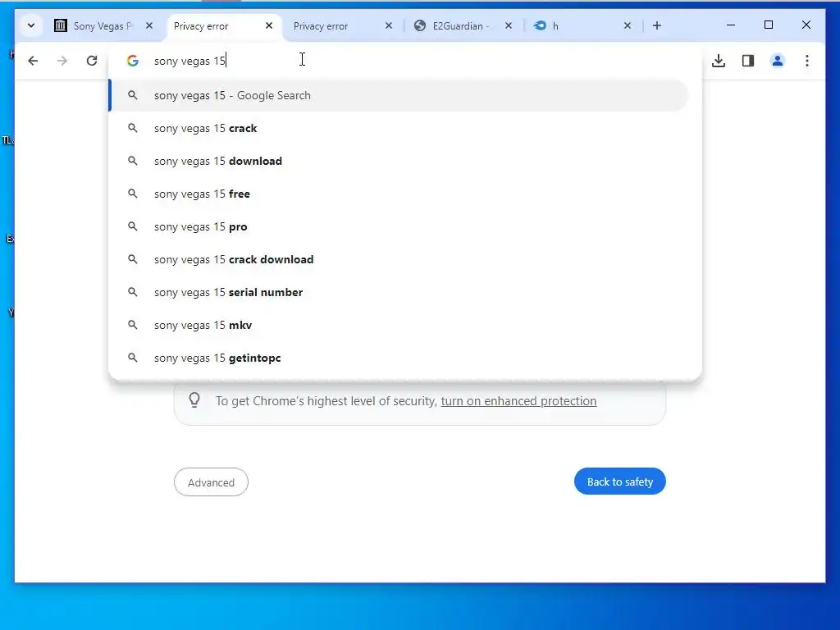Close the tab titled h
840x630 pixels.
(x=628, y=25)
